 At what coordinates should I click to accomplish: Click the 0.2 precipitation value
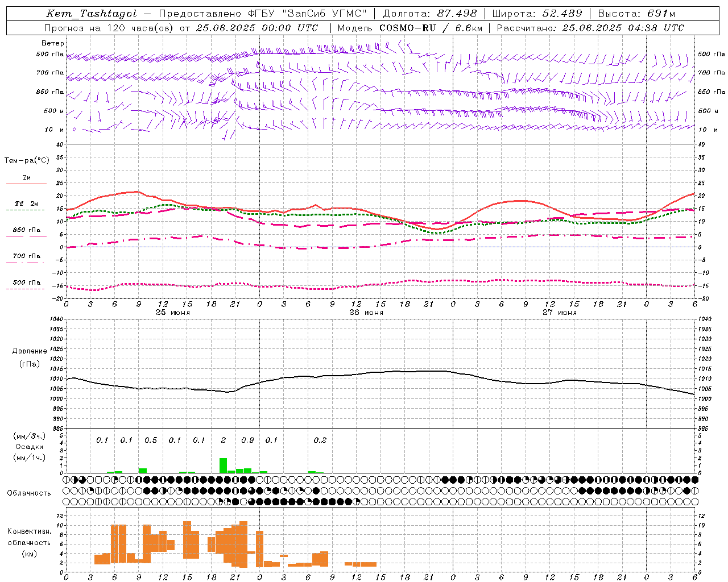(x=320, y=440)
